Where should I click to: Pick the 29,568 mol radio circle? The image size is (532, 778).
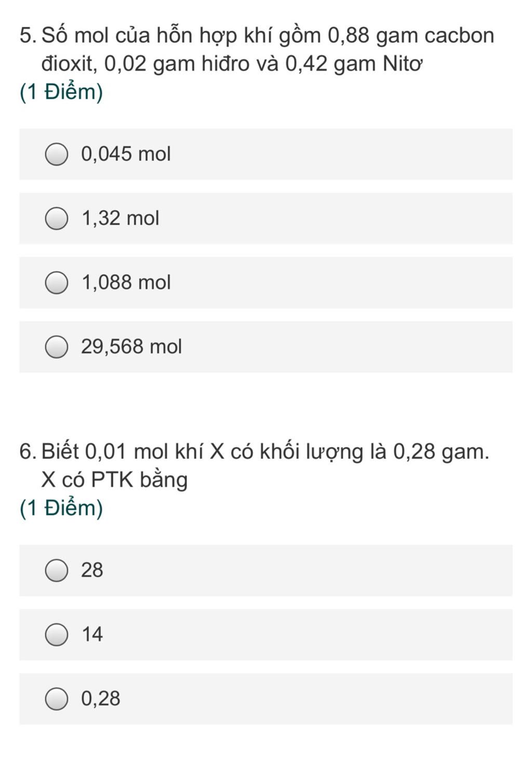click(x=56, y=347)
